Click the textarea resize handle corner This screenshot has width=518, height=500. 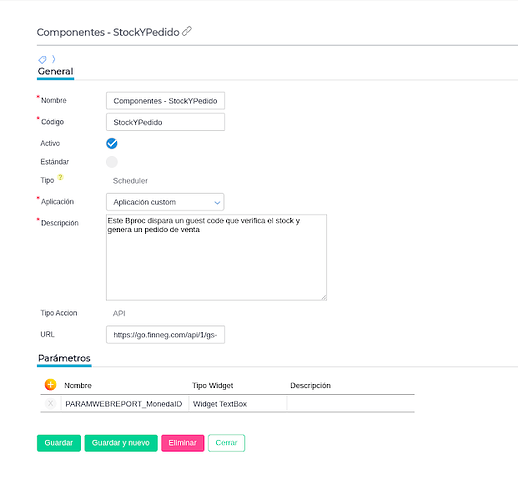point(324,298)
